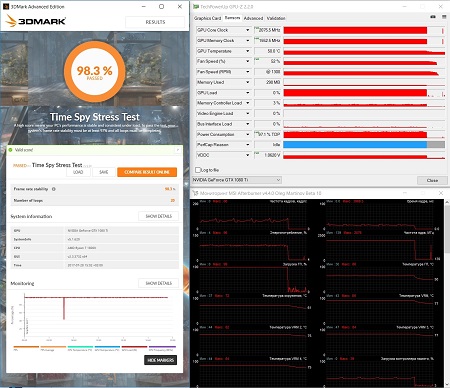This screenshot has width=450, height=388.
Task: Maximize the 3DMark Advanced Edition window
Action: point(161,7)
